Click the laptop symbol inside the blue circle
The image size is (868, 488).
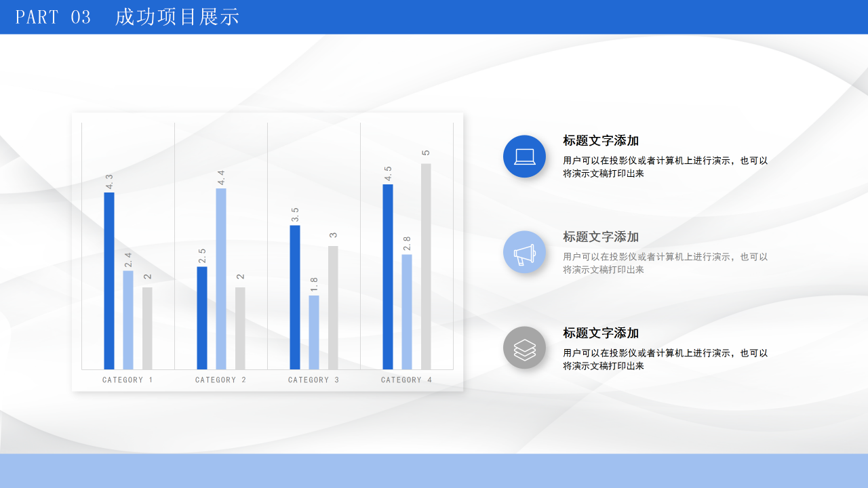pyautogui.click(x=524, y=156)
